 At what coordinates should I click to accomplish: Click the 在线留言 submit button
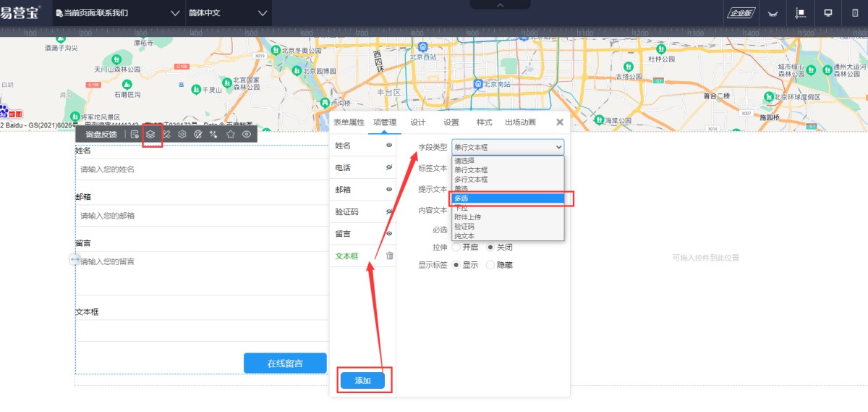point(285,363)
